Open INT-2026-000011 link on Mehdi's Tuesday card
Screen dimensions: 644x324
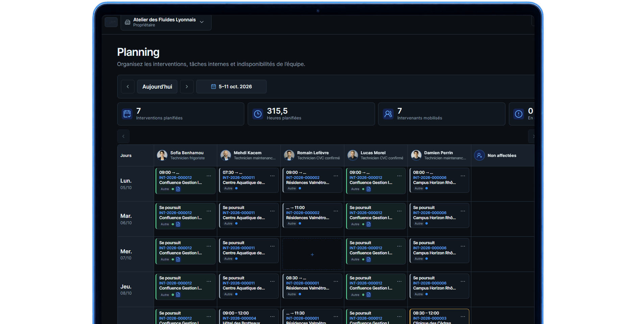click(x=239, y=213)
